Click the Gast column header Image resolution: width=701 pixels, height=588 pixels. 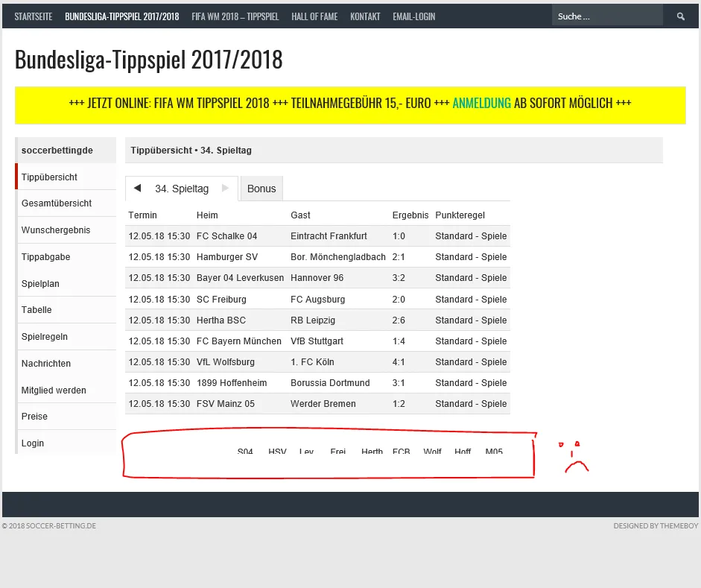[x=300, y=215]
